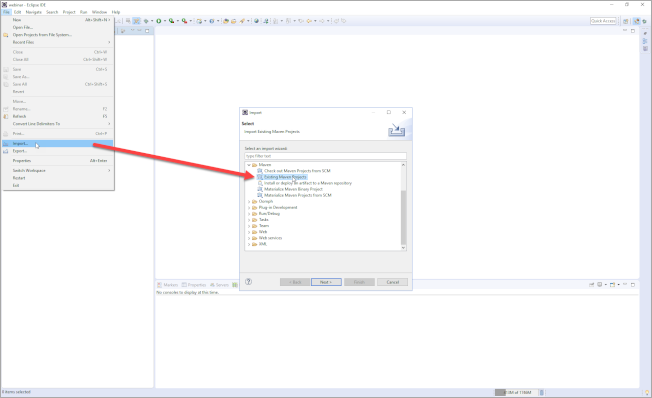Minimize the editor area using its minimize icon
Screen dimensions: 652x398
[x=625, y=30]
